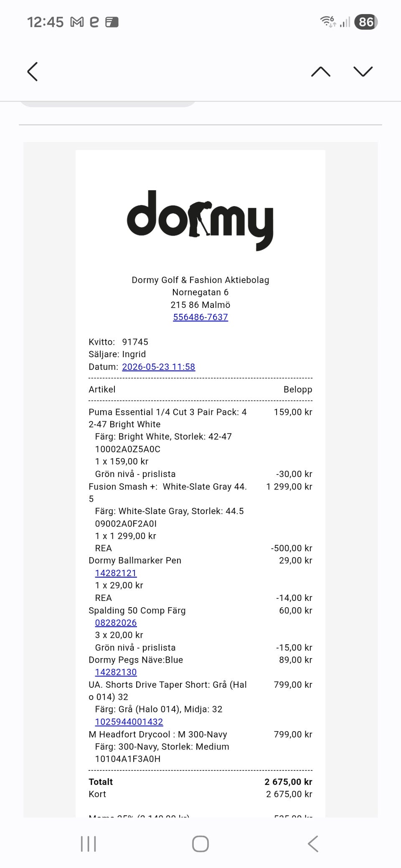
Task: Open article number link 14282121
Action: pyautogui.click(x=116, y=573)
